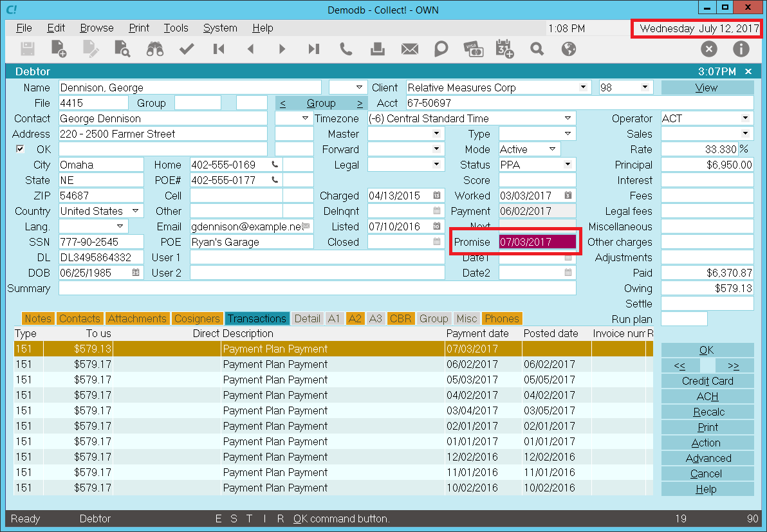This screenshot has width=767, height=532.
Task: Click the ACH button
Action: click(707, 396)
